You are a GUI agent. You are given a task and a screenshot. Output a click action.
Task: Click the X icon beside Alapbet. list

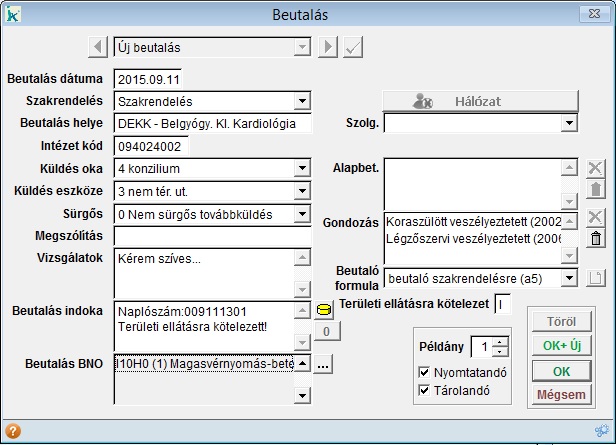click(596, 168)
